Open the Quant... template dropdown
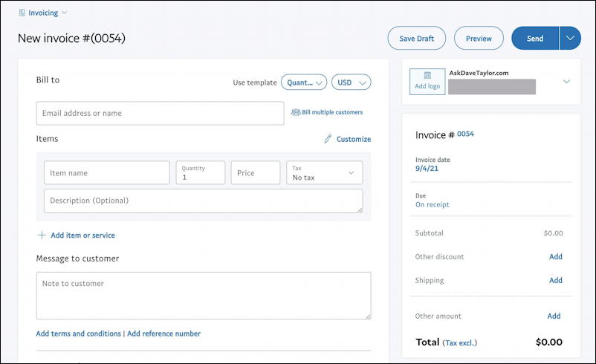This screenshot has width=596, height=364. (304, 82)
